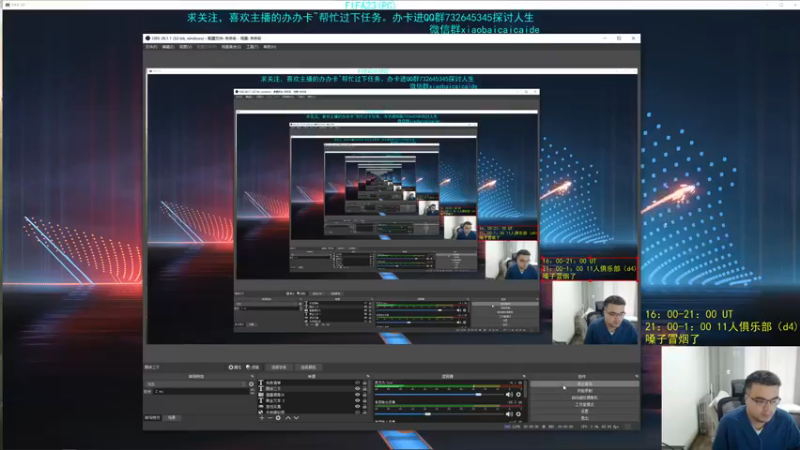The image size is (800, 450).
Task: Toggle lock on first text source
Action: click(364, 383)
